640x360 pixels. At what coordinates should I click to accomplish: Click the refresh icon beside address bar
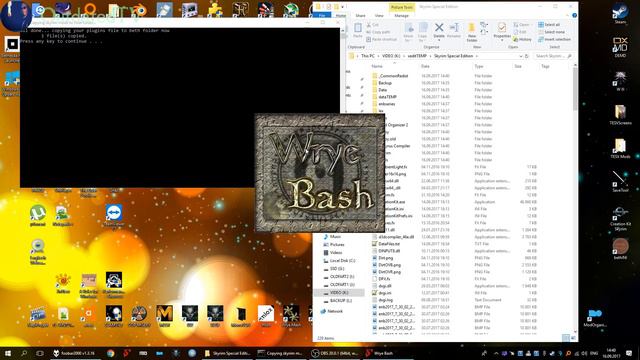527,56
